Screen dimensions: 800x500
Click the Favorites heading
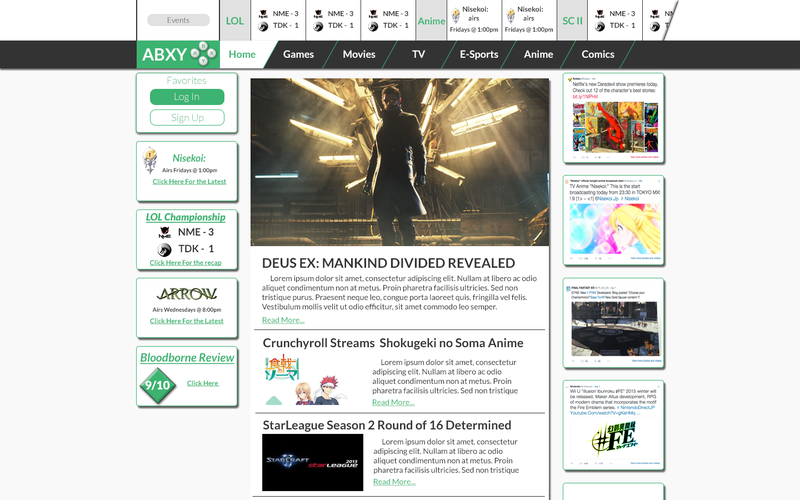click(186, 81)
